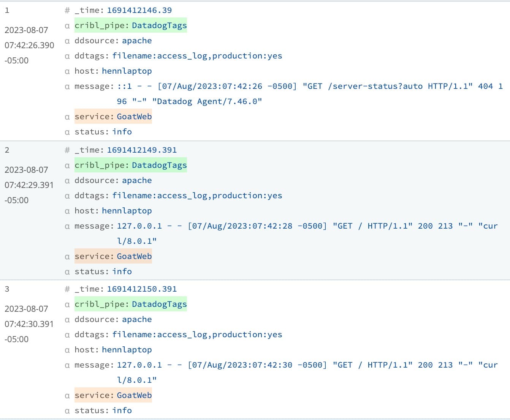Click the string-type icon beside service in event 1
This screenshot has width=510, height=420.
click(67, 117)
